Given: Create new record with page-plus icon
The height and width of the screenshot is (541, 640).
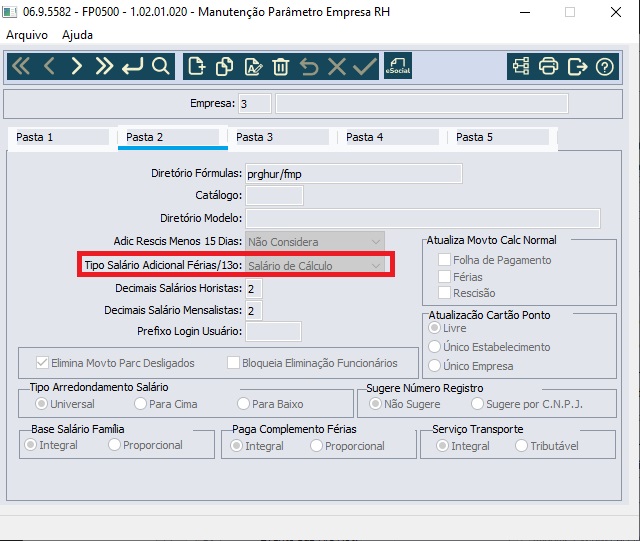Looking at the screenshot, I should point(197,66).
